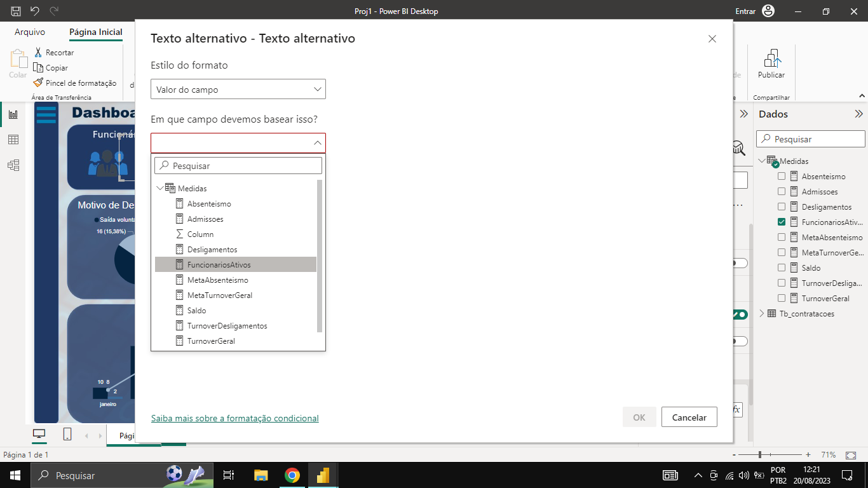The image size is (868, 488).
Task: Click the Undo arrow icon
Action: pyautogui.click(x=35, y=11)
